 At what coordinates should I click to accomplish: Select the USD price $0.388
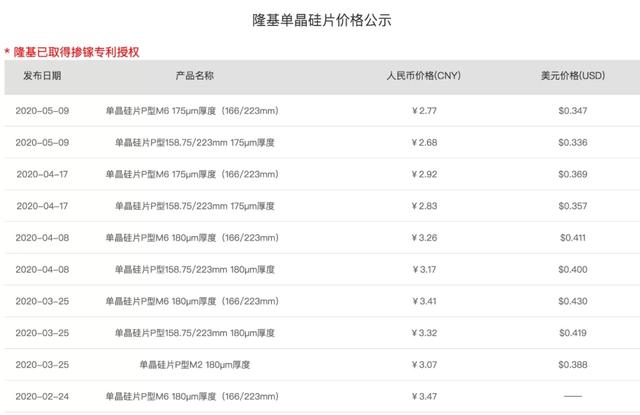[573, 364]
